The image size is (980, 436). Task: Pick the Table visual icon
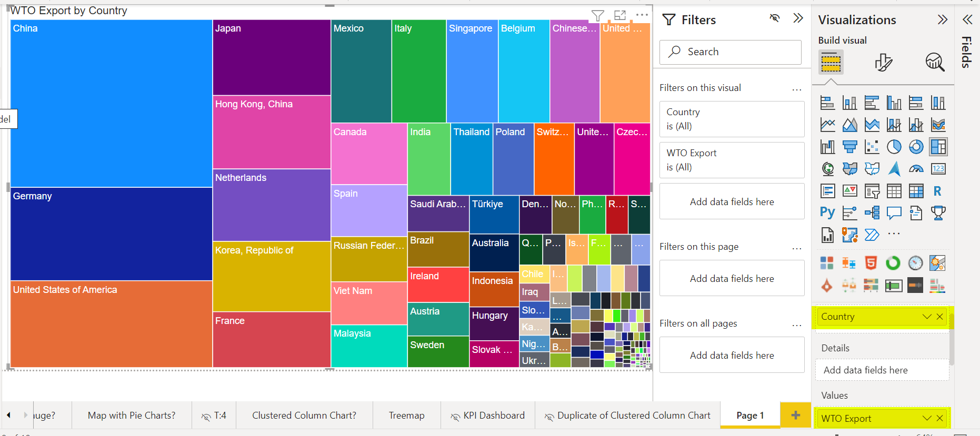pos(894,191)
